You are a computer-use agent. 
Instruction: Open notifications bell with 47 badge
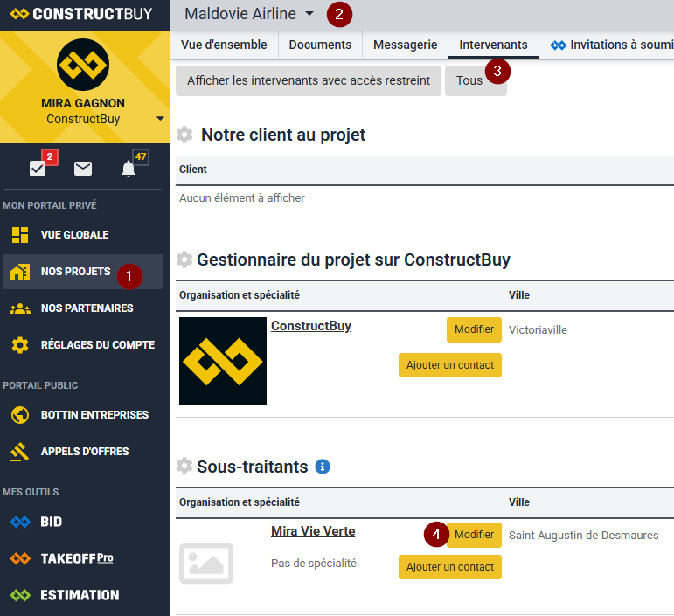(x=129, y=169)
